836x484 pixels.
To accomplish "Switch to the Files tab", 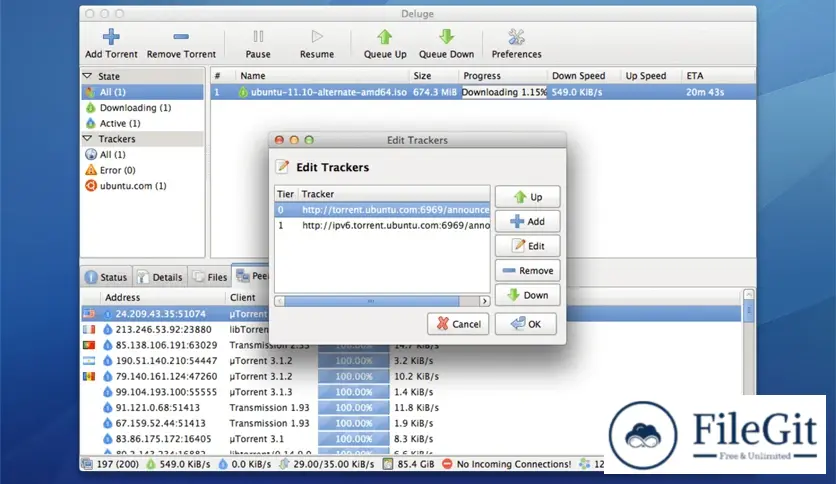I will click(210, 277).
